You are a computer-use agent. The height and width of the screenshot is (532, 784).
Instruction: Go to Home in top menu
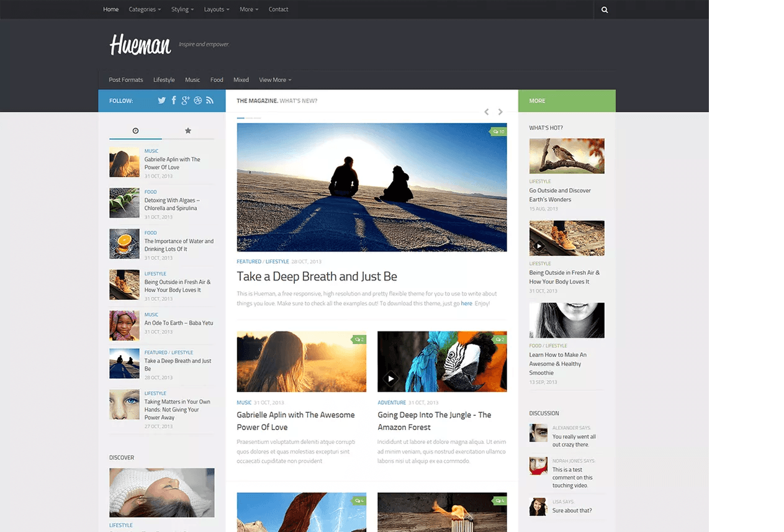pos(111,9)
